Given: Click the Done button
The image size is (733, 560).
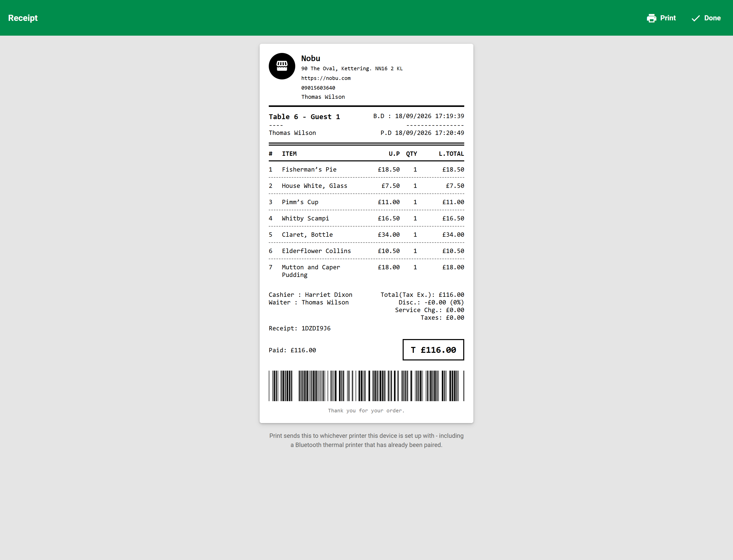Looking at the screenshot, I should 706,18.
